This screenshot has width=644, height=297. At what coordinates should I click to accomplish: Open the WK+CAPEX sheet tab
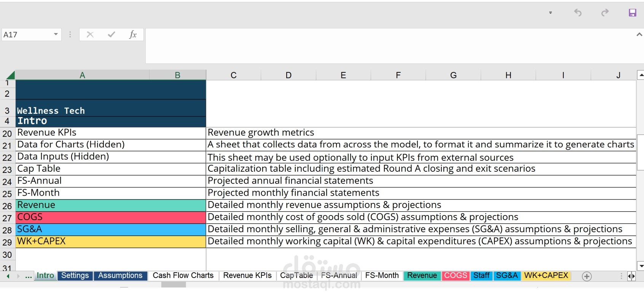point(546,276)
